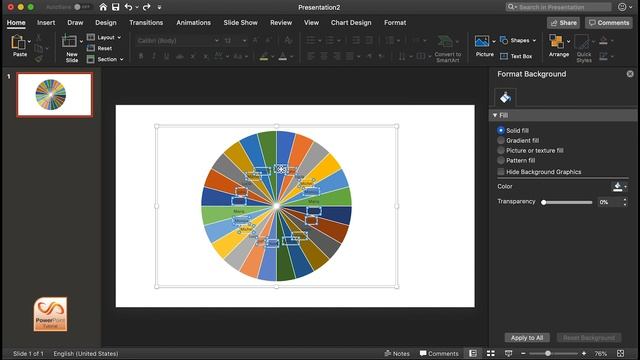Undo the last action
The height and width of the screenshot is (360, 640).
coord(128,7)
